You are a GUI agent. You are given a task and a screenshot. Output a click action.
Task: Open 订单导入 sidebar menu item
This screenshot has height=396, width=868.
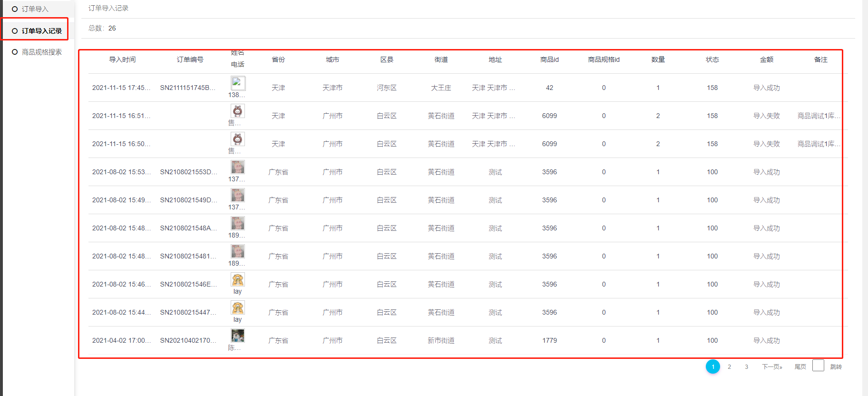pyautogui.click(x=35, y=9)
